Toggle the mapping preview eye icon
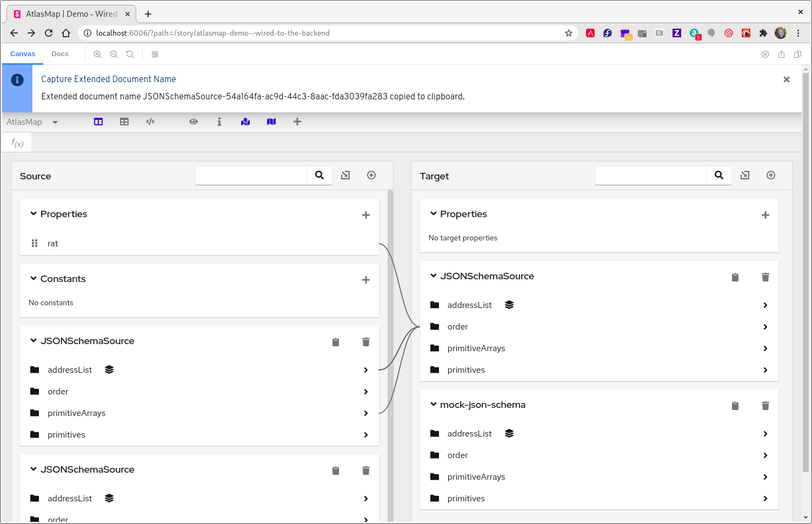Viewport: 812px width, 524px height. pos(194,122)
